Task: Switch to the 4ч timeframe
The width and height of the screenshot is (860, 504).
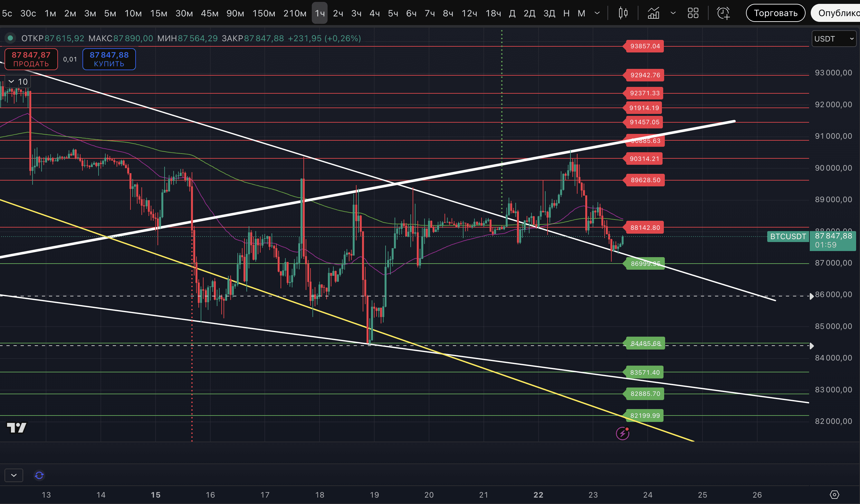Action: click(x=374, y=13)
